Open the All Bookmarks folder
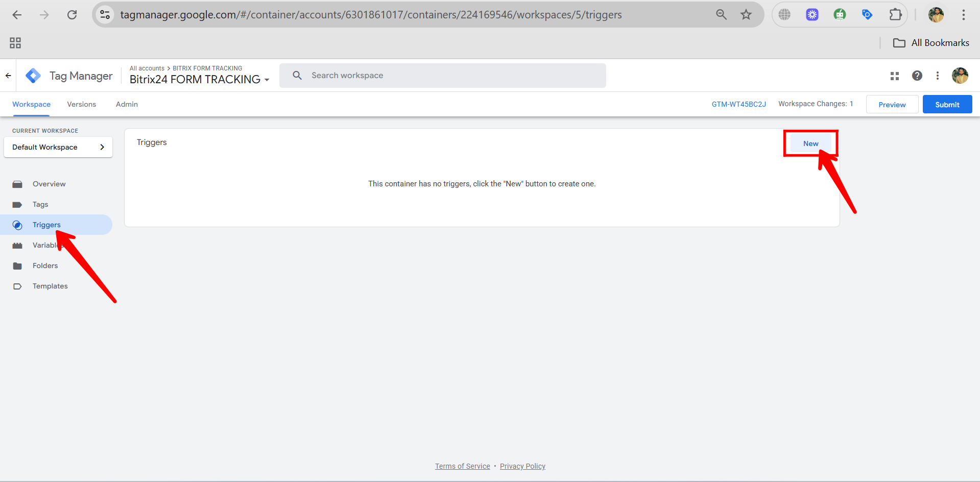 [931, 43]
